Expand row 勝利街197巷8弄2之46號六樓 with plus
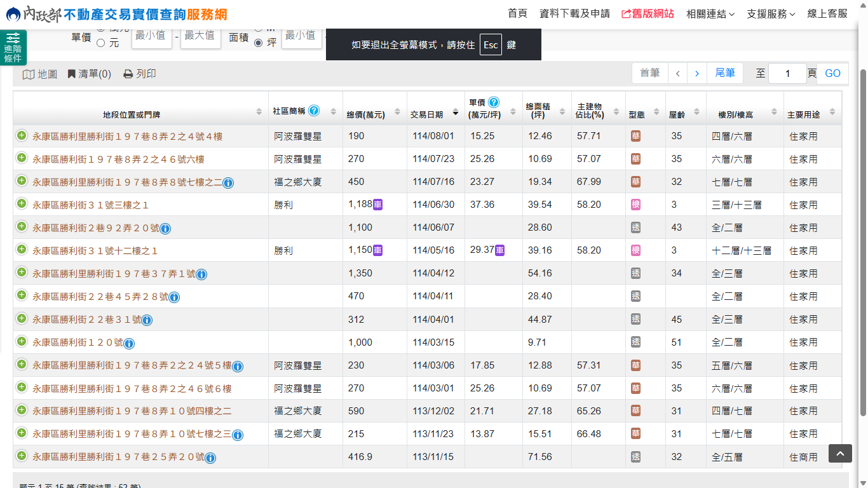868x488 pixels. [22, 158]
